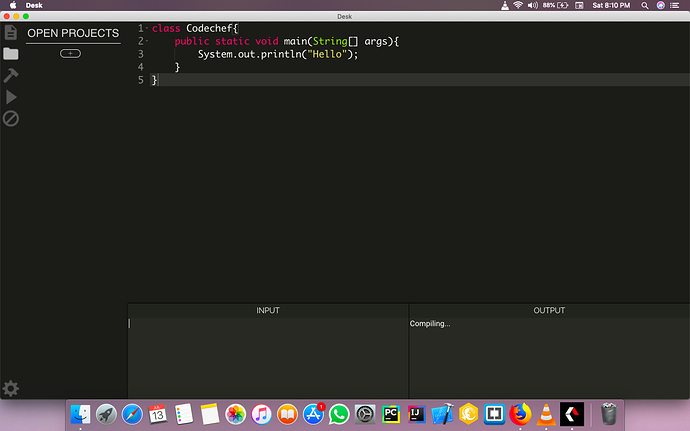
Task: Collapse the main method fold arrow on line 2
Action: click(147, 41)
